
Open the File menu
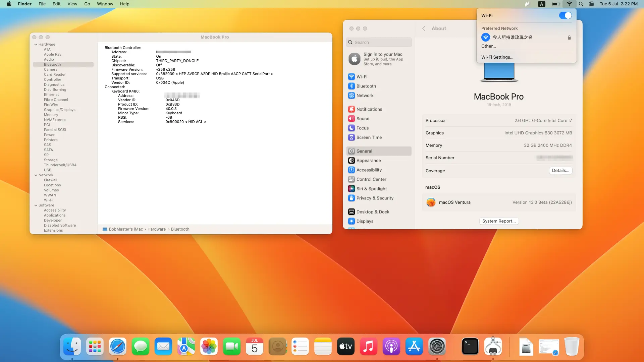[x=42, y=4]
